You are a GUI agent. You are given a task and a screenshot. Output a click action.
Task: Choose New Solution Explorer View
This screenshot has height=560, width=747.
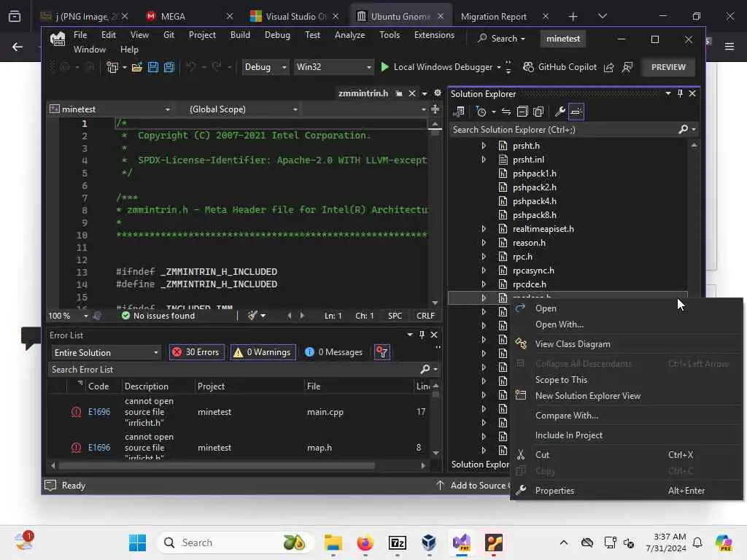tap(626, 396)
